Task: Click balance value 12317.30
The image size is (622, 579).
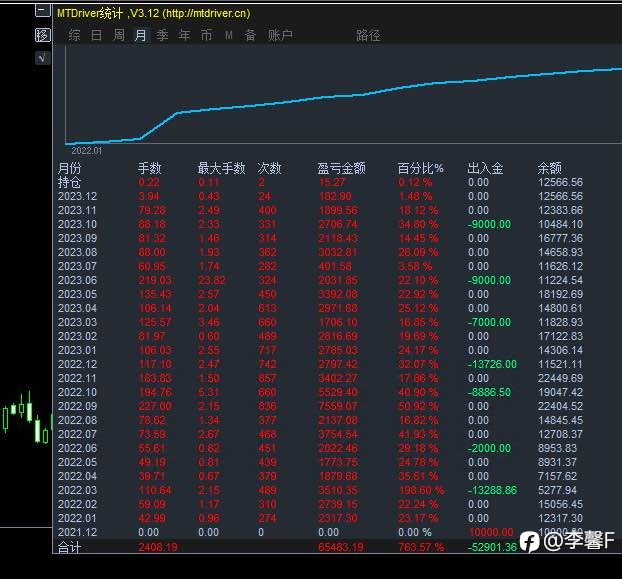Action: (x=561, y=518)
